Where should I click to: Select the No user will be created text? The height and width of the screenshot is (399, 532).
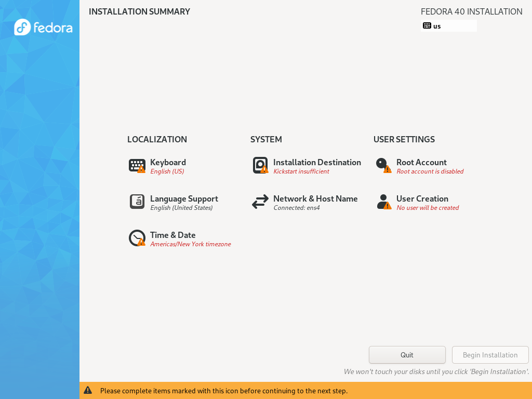tap(428, 208)
